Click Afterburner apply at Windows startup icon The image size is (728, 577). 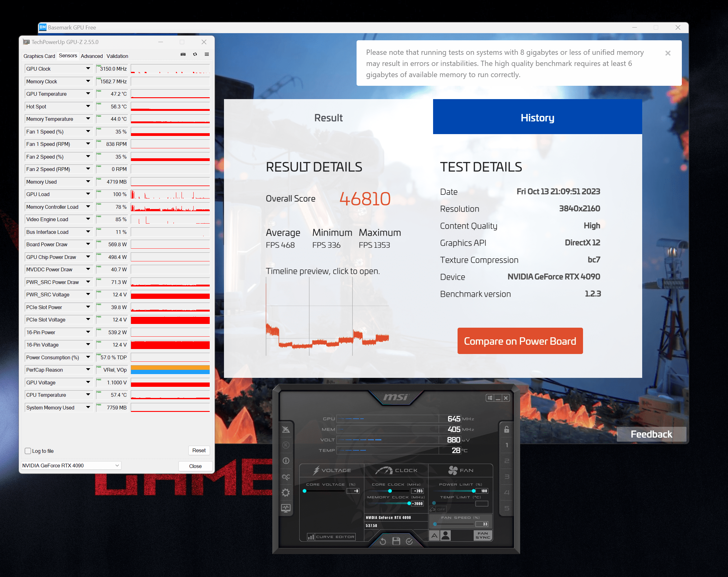pos(489,398)
